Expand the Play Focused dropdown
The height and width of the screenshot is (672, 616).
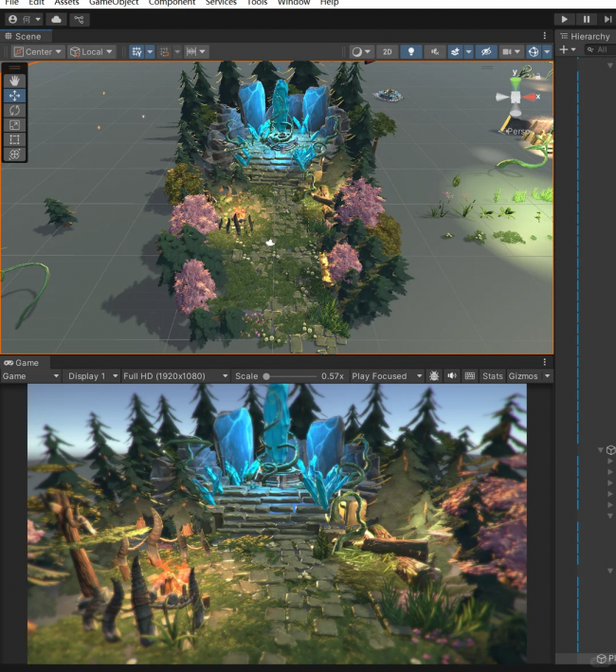[x=387, y=376]
